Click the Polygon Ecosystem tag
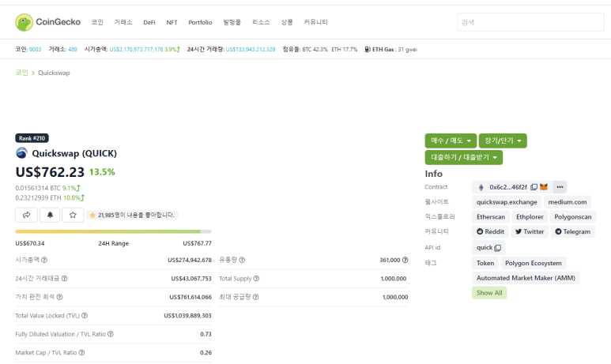The height and width of the screenshot is (364, 611). pos(533,263)
